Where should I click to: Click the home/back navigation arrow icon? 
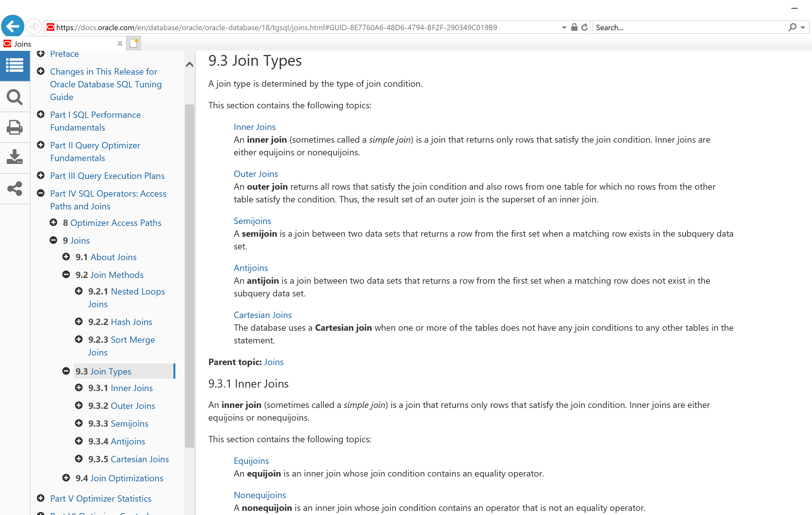[12, 27]
